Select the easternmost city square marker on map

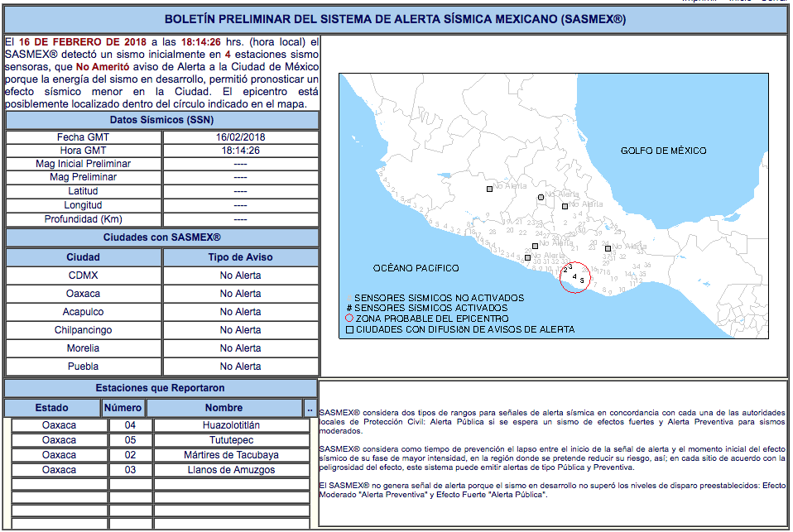pyautogui.click(x=608, y=248)
